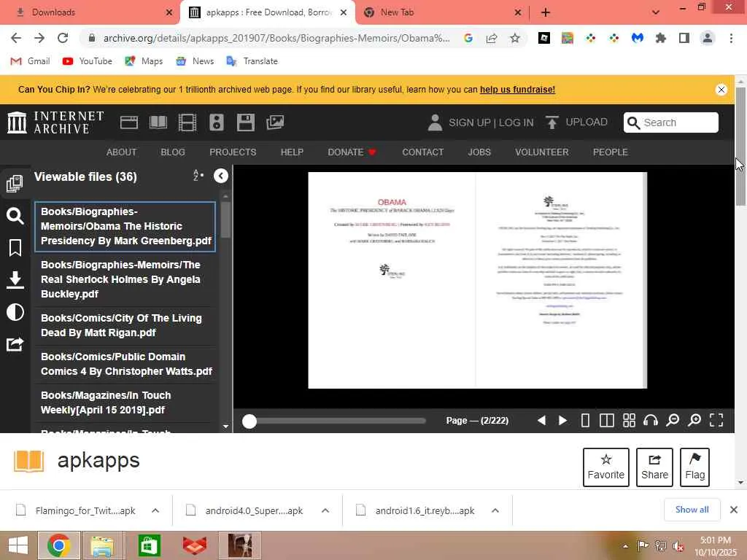Screen dimensions: 747x560
Task: Open the Web archive icon in Internet Archive header
Action: point(128,122)
